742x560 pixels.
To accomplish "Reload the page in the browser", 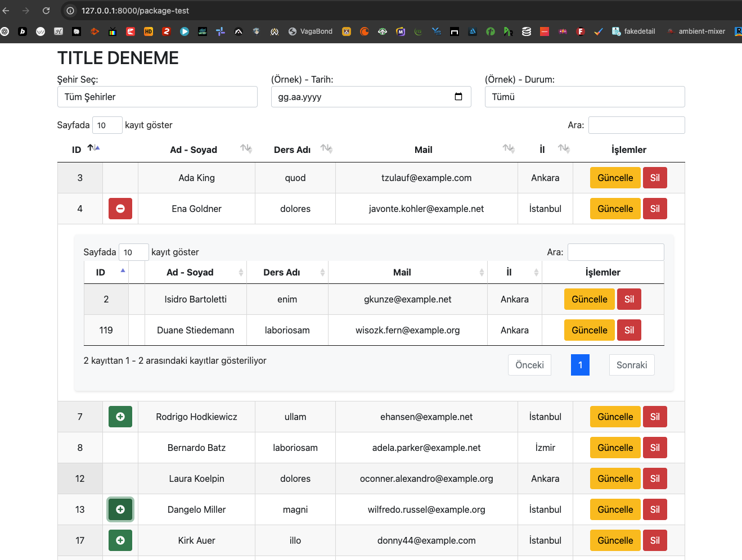I will click(46, 11).
